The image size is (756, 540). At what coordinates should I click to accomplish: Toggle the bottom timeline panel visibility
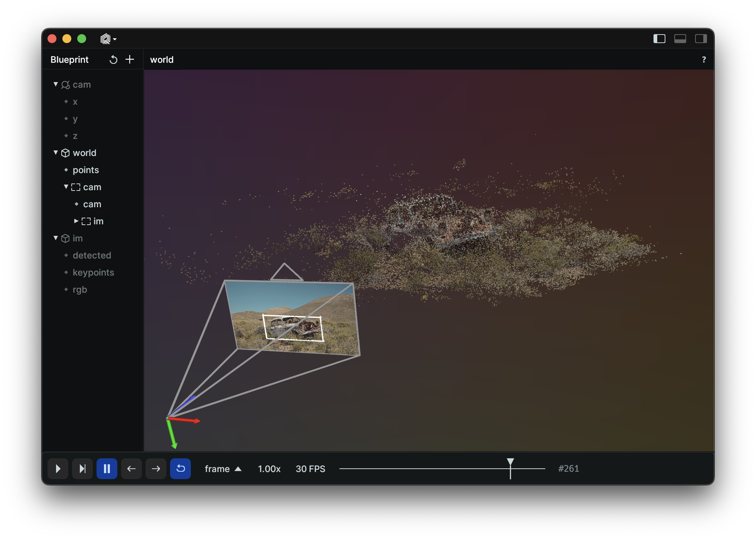point(680,39)
